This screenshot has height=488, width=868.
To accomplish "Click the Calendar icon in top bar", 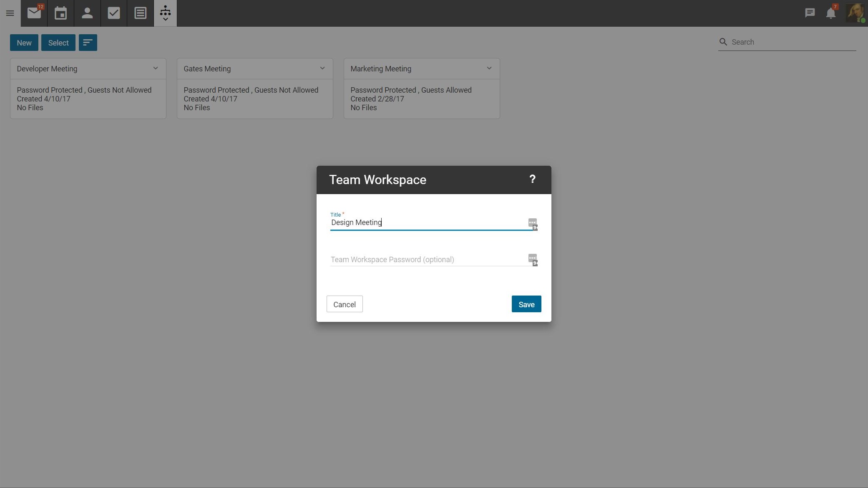I will [60, 13].
